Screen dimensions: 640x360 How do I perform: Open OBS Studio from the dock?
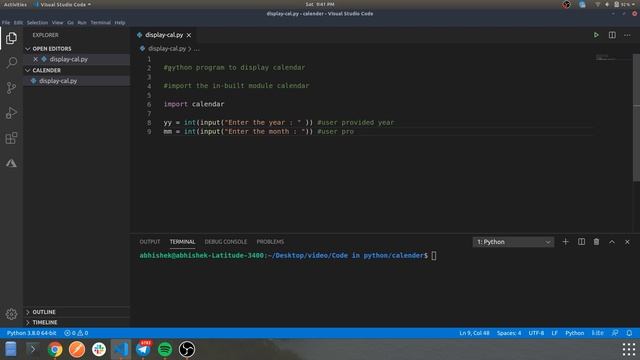[187, 349]
